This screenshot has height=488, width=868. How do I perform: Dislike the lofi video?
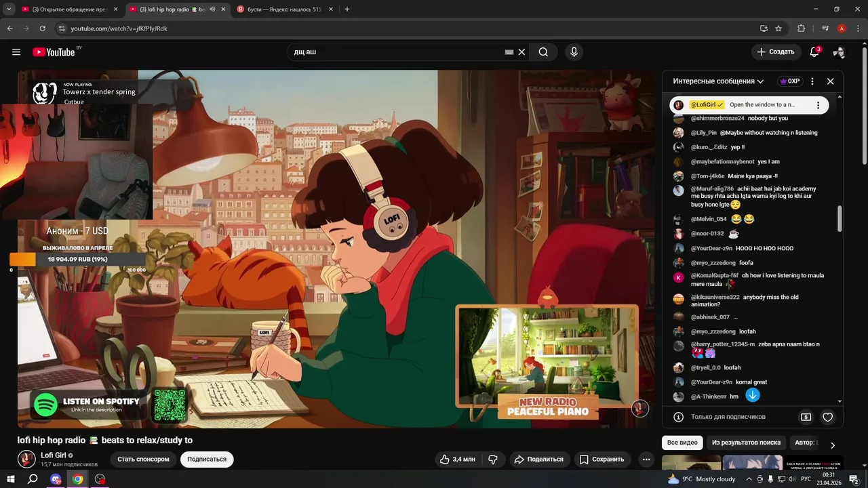coord(493,460)
